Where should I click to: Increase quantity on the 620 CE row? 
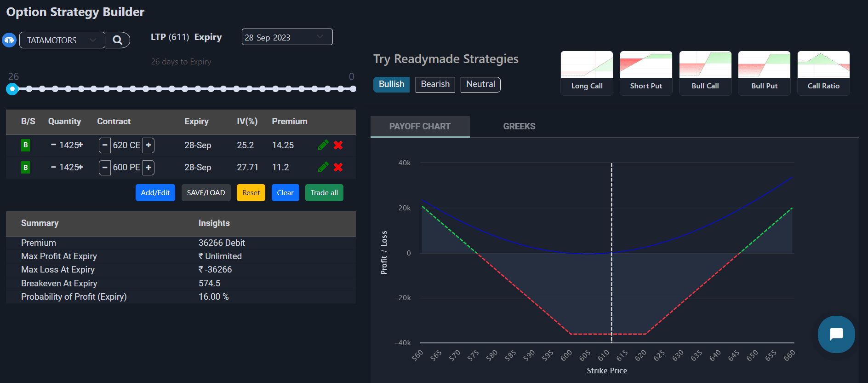tap(81, 145)
